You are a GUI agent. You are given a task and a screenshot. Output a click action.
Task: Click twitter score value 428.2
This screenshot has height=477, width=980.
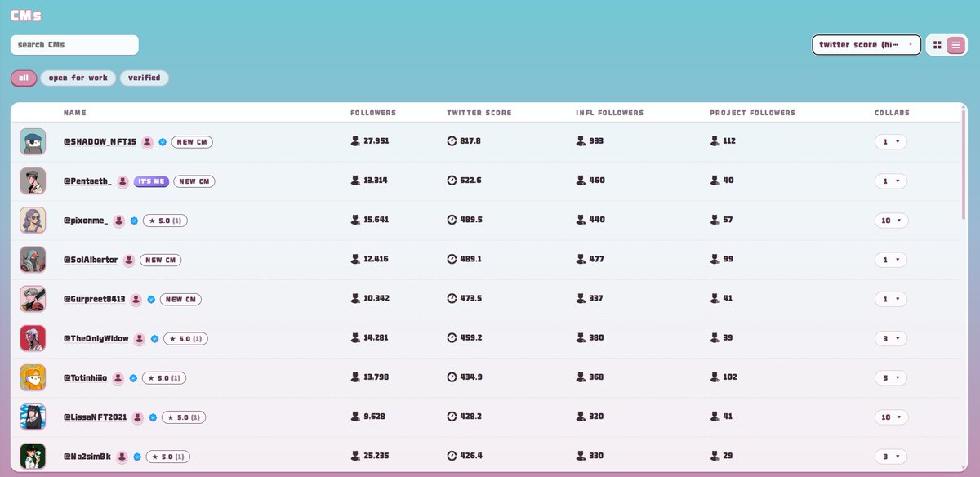[470, 417]
